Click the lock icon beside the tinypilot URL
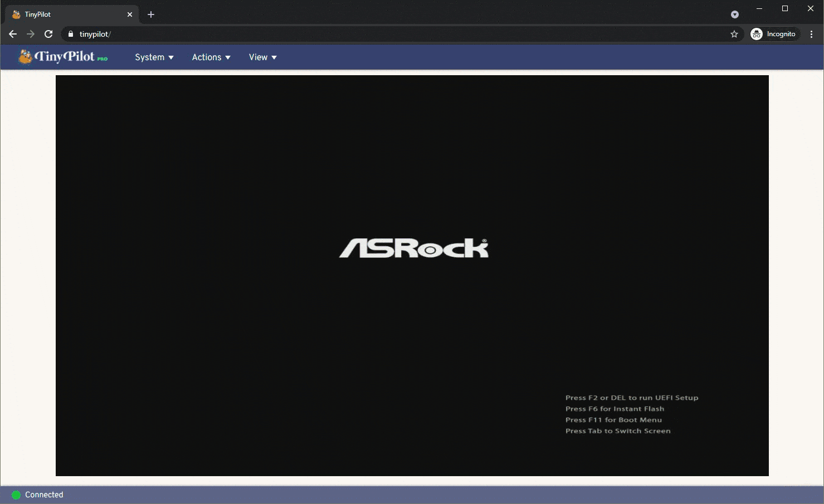 click(x=70, y=34)
